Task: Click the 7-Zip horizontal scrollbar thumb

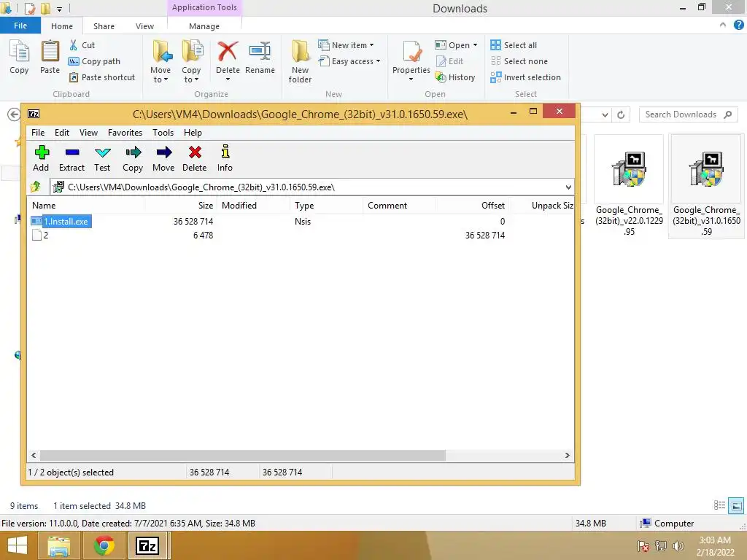Action: [242, 455]
